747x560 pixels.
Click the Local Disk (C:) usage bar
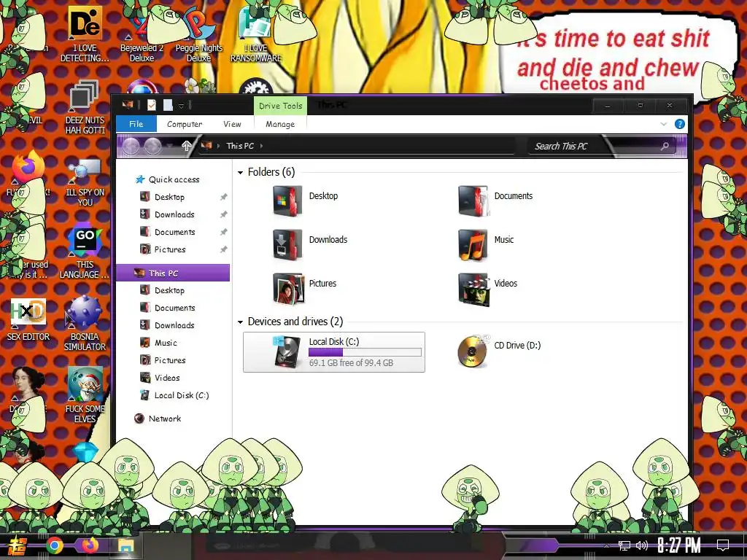365,352
